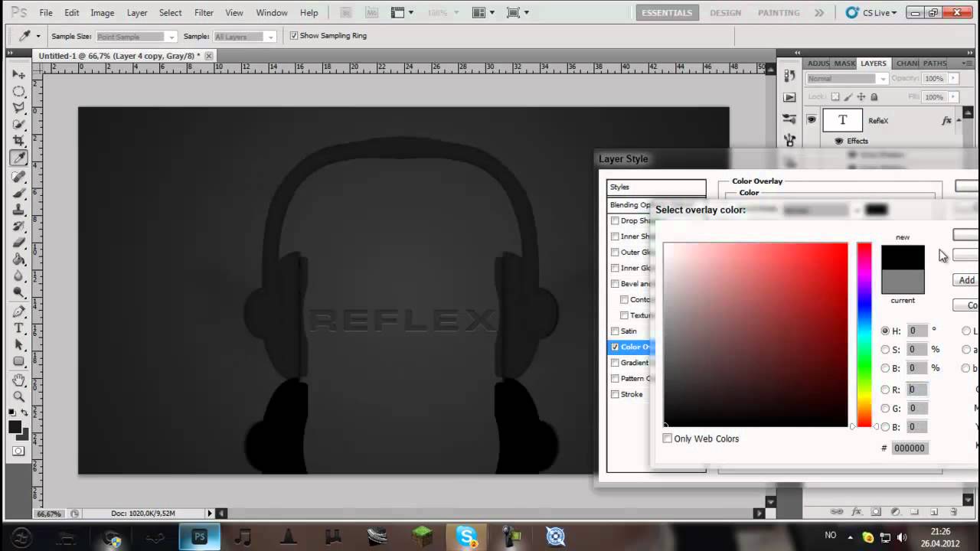Click Add to Swatches button
This screenshot has width=980, height=551.
[966, 280]
